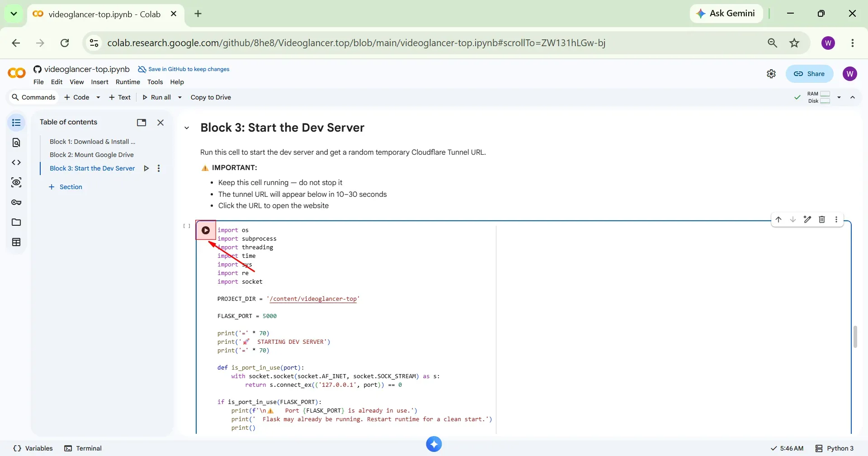The image size is (868, 456).
Task: Expand the Code insert dropdown arrow
Action: click(x=98, y=97)
